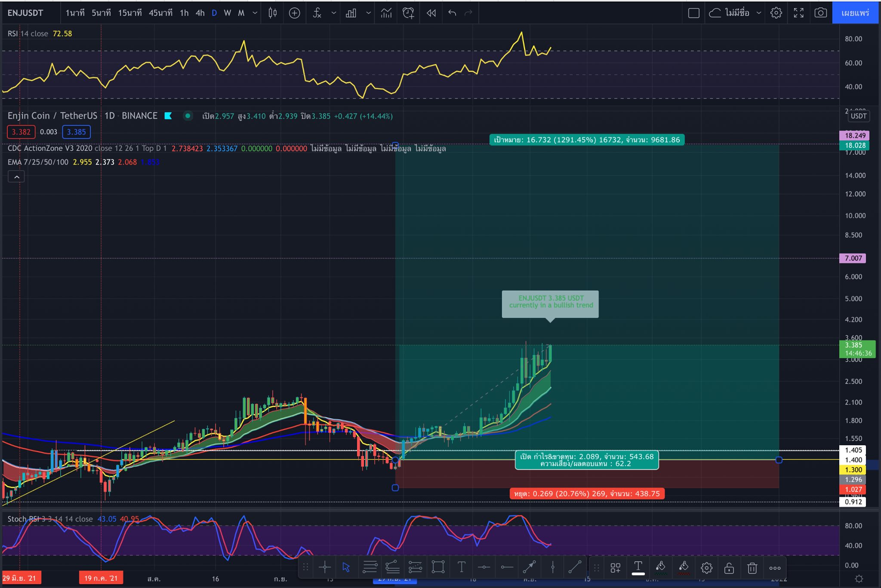The image size is (881, 588).
Task: Click the price axis settings gear at bottom-right
Action: [x=859, y=579]
